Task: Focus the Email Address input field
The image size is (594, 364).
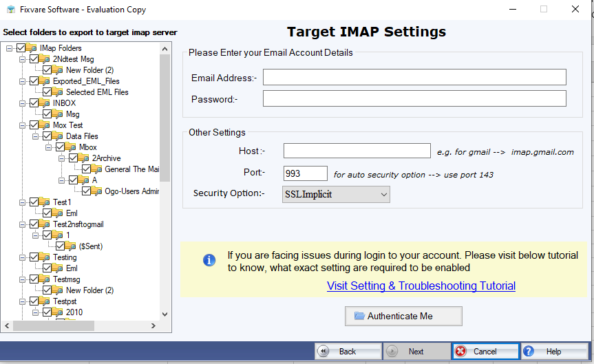Action: coord(414,77)
